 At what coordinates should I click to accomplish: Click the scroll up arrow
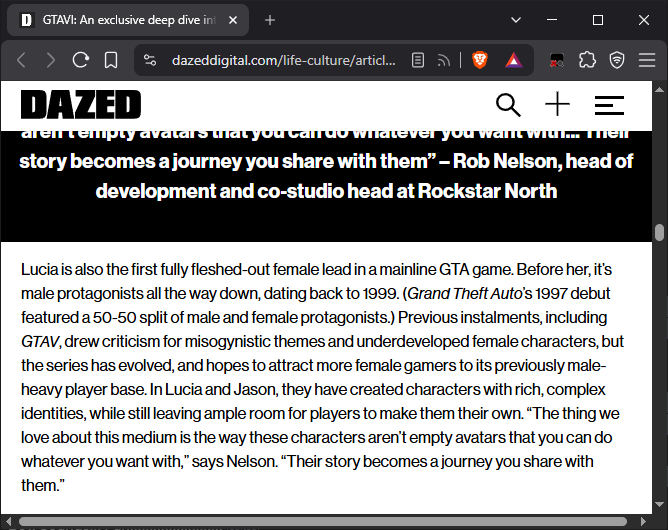[659, 89]
